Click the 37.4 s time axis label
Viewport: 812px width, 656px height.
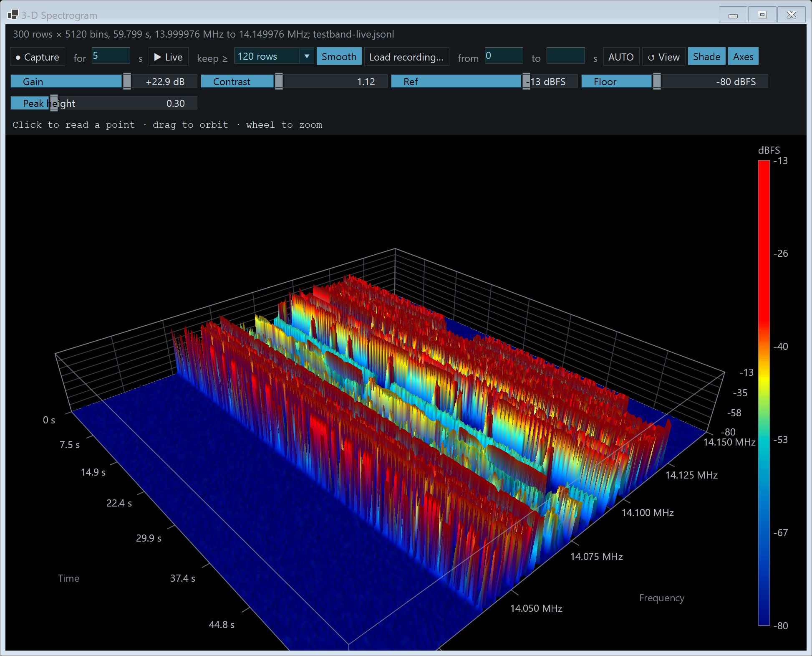click(182, 578)
